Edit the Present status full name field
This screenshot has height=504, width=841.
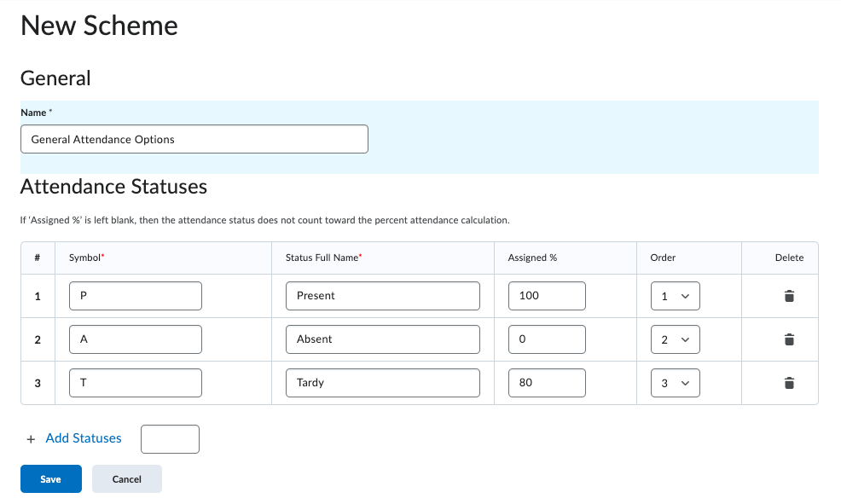(383, 296)
